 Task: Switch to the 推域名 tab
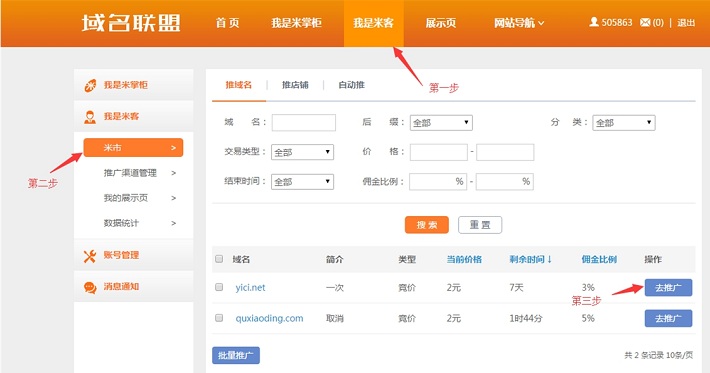pos(239,85)
